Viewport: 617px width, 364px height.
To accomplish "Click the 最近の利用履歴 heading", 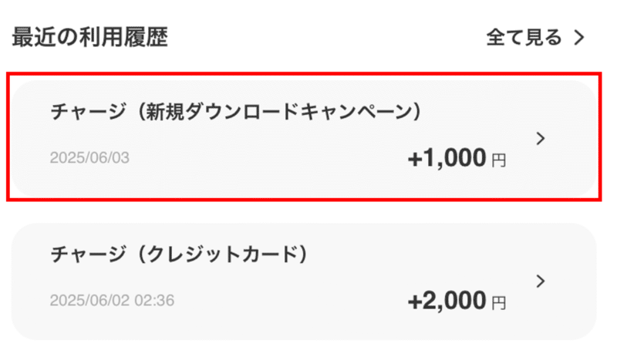I will click(89, 37).
